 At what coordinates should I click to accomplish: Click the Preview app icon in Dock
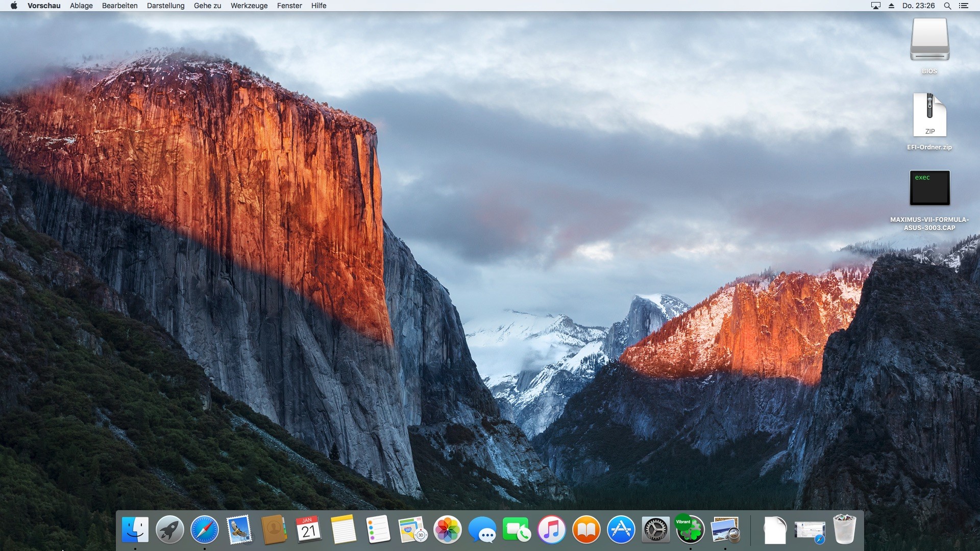[725, 530]
